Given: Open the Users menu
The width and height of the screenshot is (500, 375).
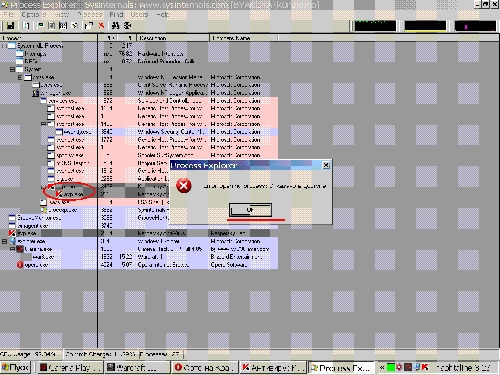Looking at the screenshot, I should (139, 15).
